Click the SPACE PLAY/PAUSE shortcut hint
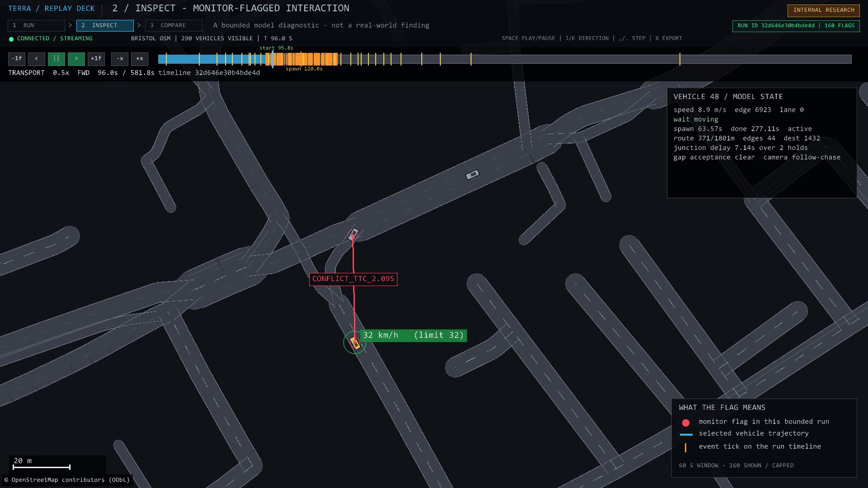 (x=528, y=38)
